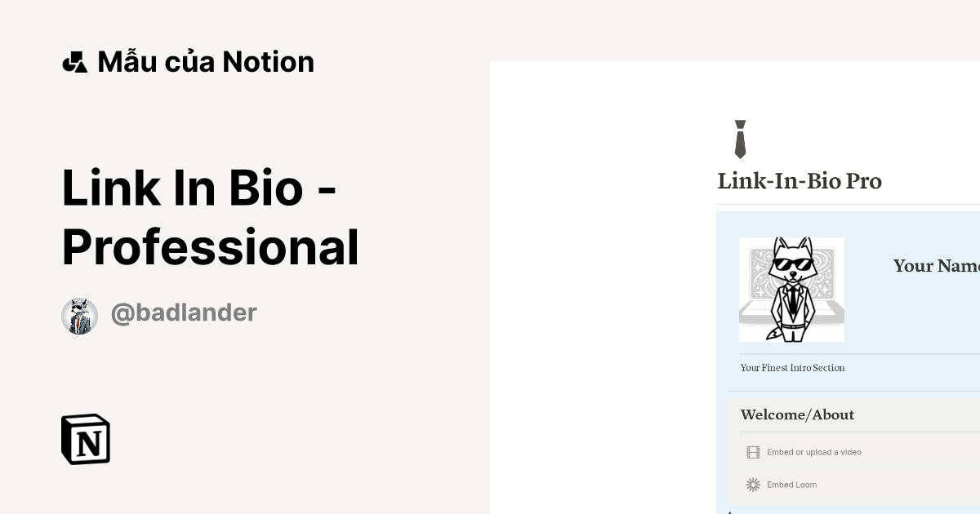Click the film strip video embed icon
This screenshot has width=980, height=514.
point(753,452)
